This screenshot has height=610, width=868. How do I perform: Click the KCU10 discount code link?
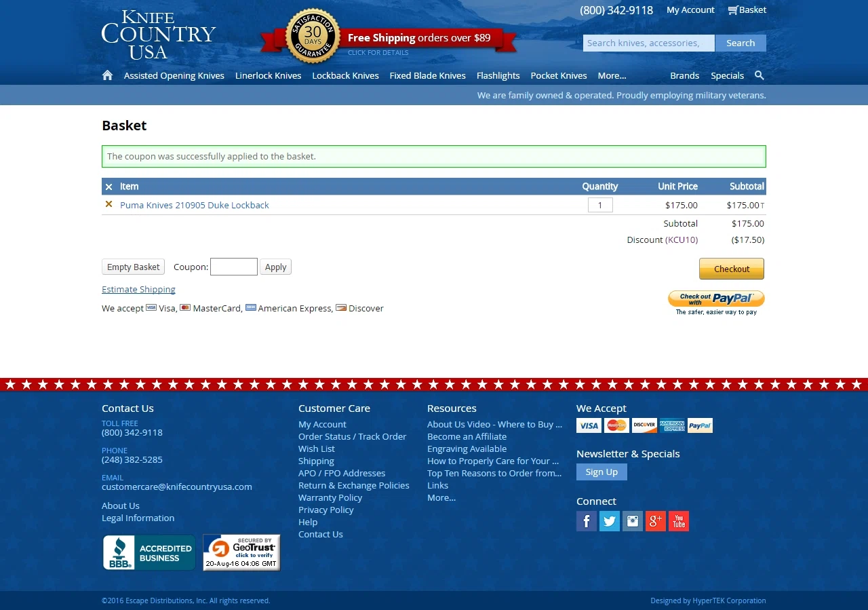pyautogui.click(x=682, y=240)
